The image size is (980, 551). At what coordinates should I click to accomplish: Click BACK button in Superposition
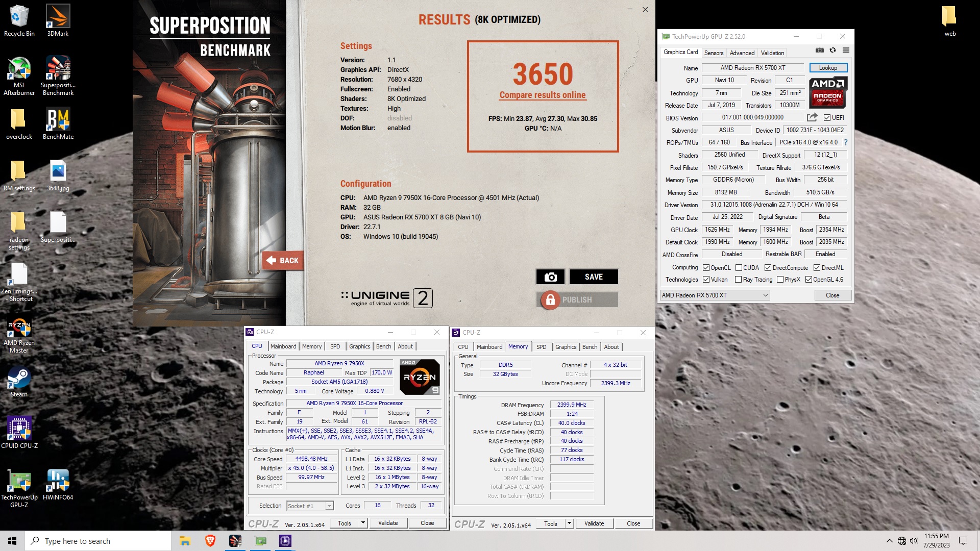[x=283, y=260]
